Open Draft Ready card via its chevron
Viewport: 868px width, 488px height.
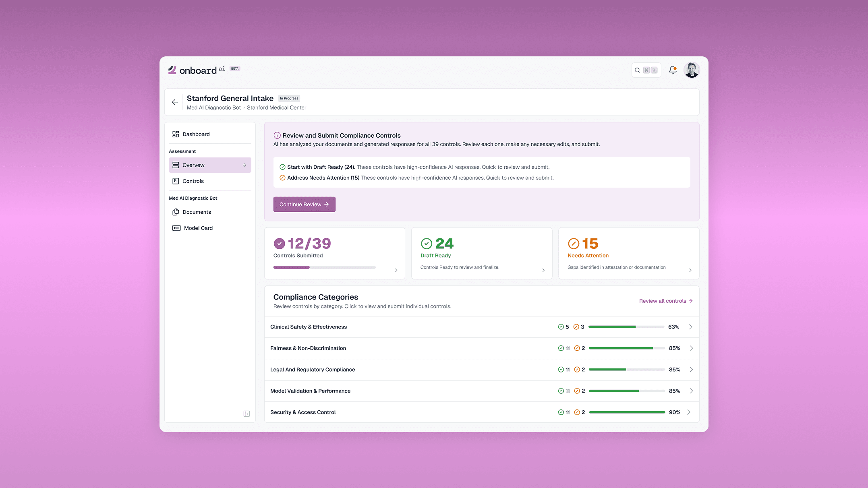(x=543, y=270)
